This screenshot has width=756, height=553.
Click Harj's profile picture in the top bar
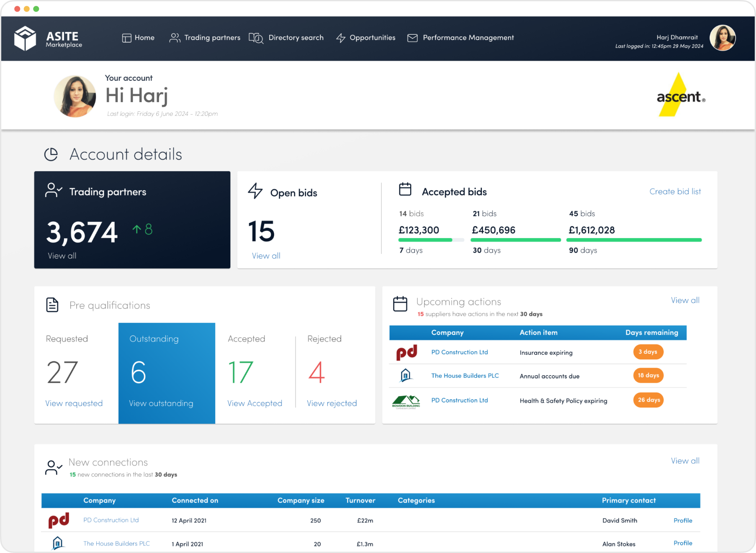point(723,38)
